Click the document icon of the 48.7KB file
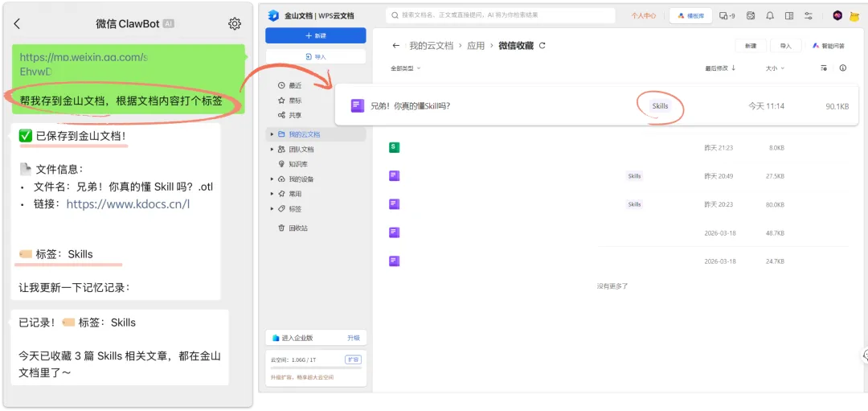 coord(394,232)
